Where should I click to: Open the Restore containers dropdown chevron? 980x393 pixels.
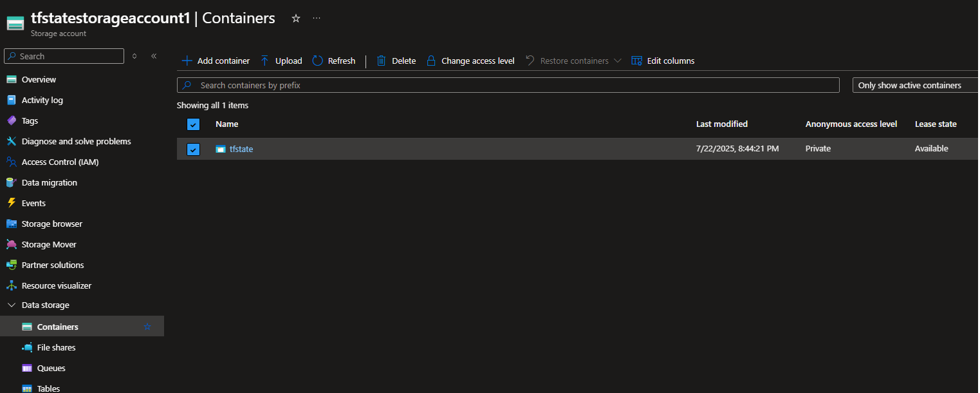(618, 61)
